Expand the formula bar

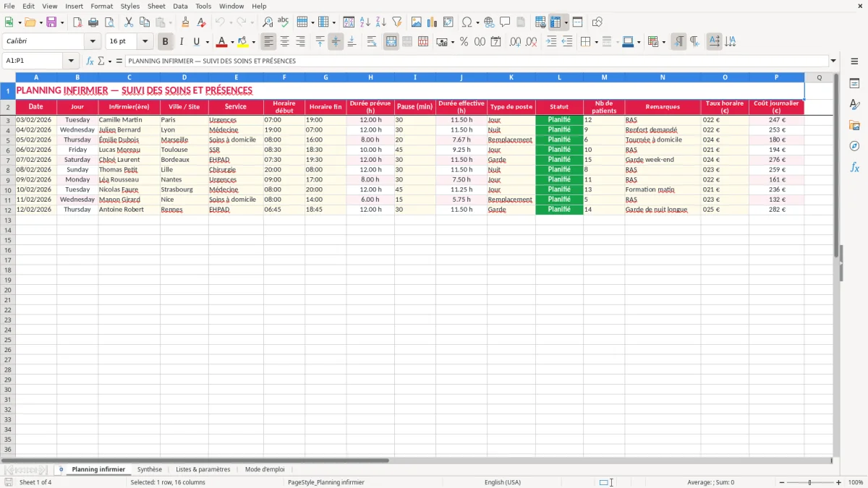pos(834,61)
